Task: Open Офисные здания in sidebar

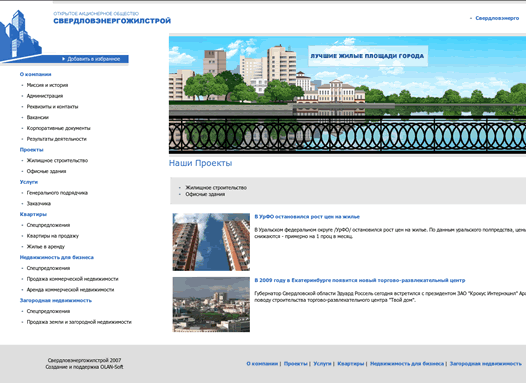Action: click(x=46, y=171)
